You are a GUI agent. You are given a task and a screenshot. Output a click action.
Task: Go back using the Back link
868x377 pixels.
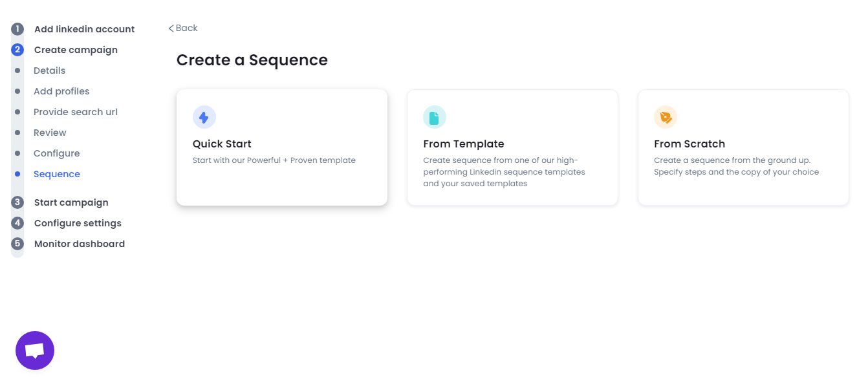(x=183, y=28)
